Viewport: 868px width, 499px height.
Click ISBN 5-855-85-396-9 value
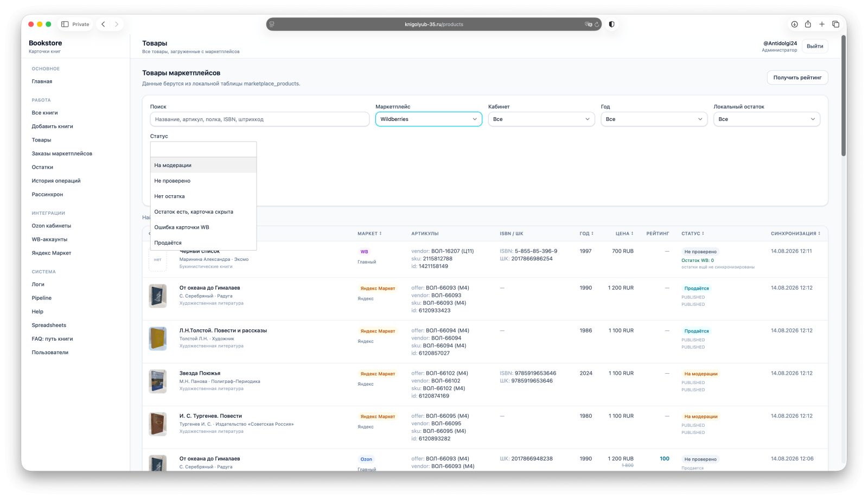point(536,251)
